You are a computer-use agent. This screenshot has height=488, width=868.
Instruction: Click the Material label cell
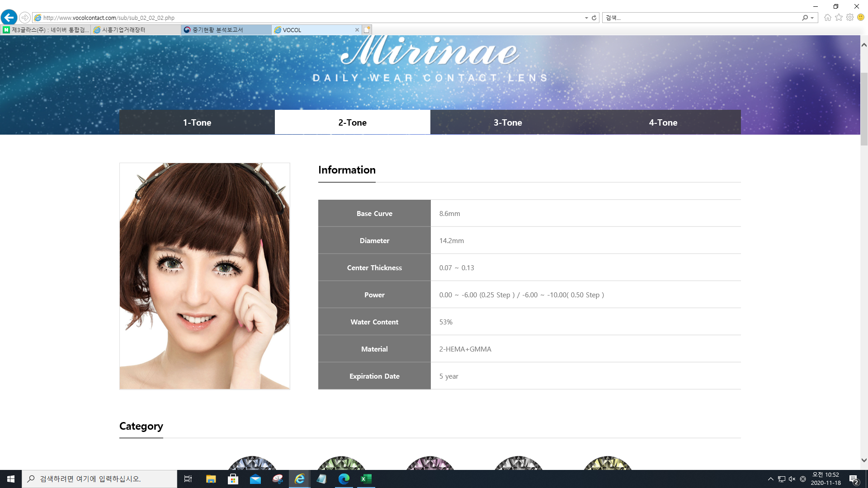click(374, 349)
